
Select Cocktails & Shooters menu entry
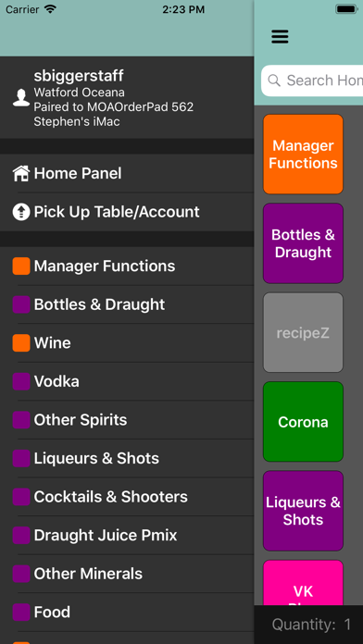[x=127, y=497]
